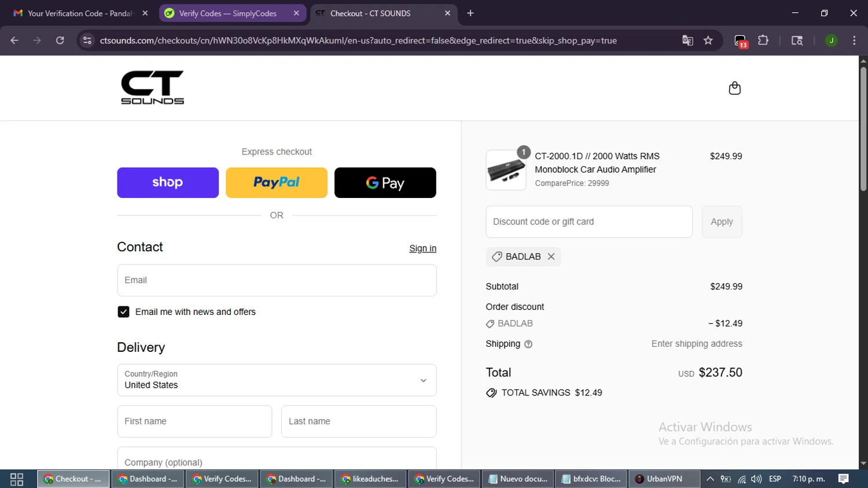Close the Gmail Verification Code tab

[x=145, y=13]
